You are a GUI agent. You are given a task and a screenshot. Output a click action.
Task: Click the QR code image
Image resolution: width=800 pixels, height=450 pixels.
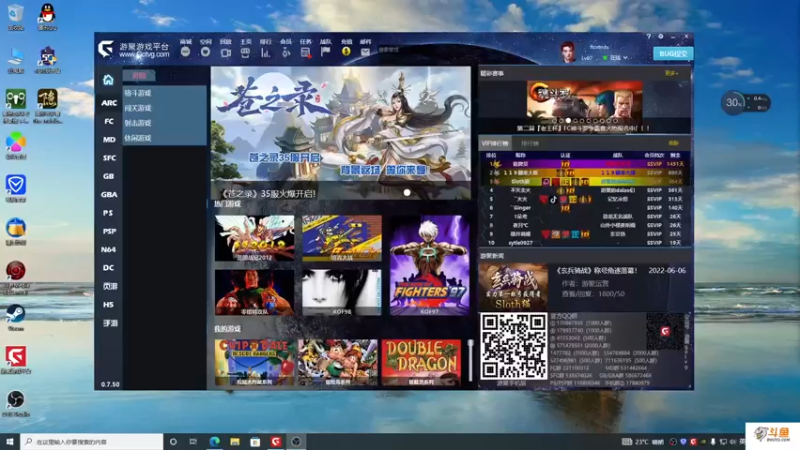point(513,346)
